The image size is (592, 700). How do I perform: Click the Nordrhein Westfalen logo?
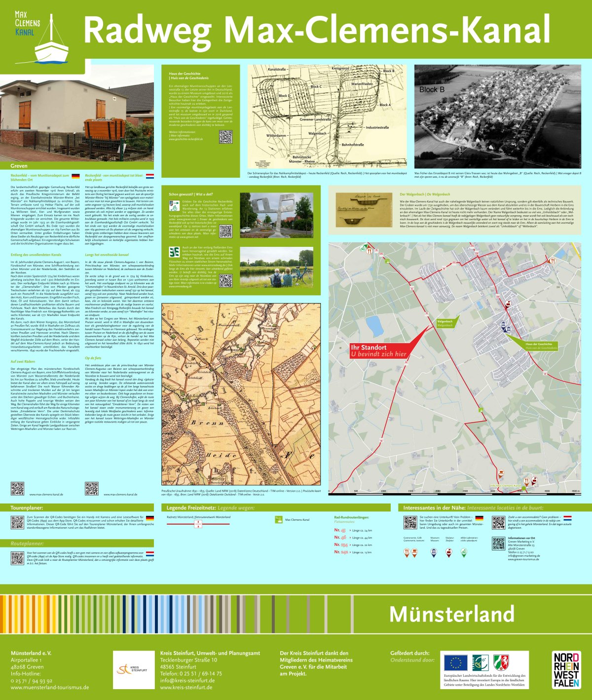566,669
